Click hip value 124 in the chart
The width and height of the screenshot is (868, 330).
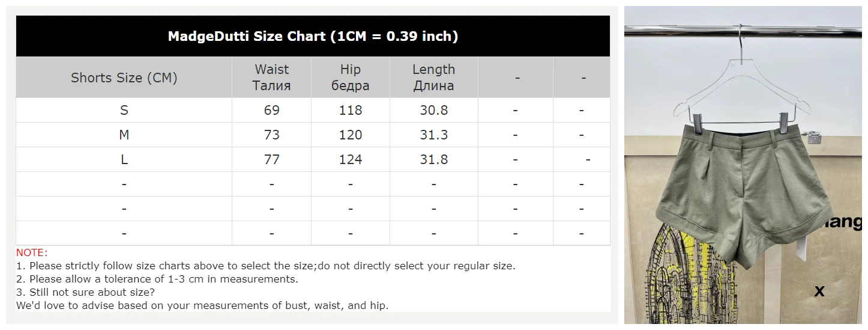(x=351, y=159)
